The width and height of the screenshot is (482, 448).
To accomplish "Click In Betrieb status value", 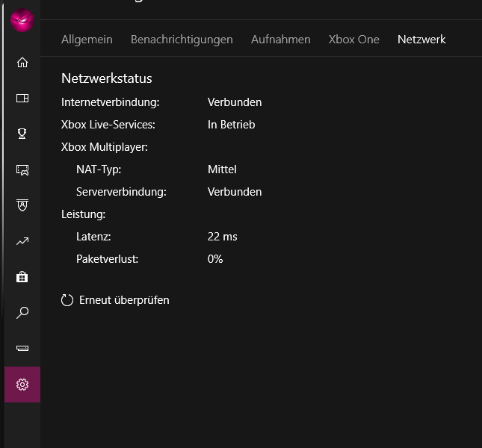I will click(231, 125).
